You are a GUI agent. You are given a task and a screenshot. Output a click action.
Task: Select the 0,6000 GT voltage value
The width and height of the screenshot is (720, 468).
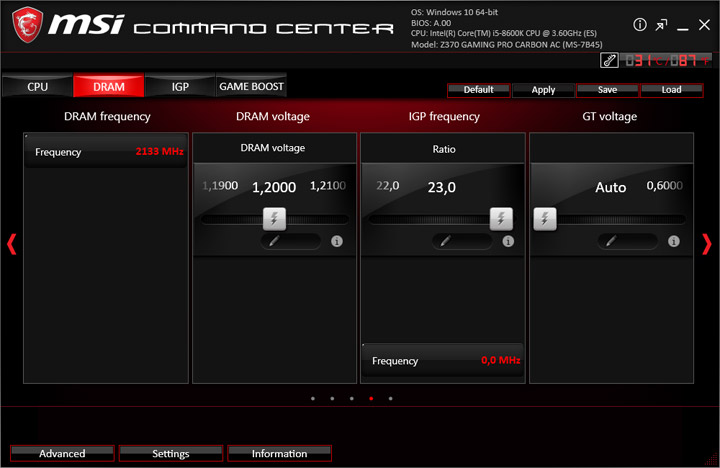click(x=664, y=186)
